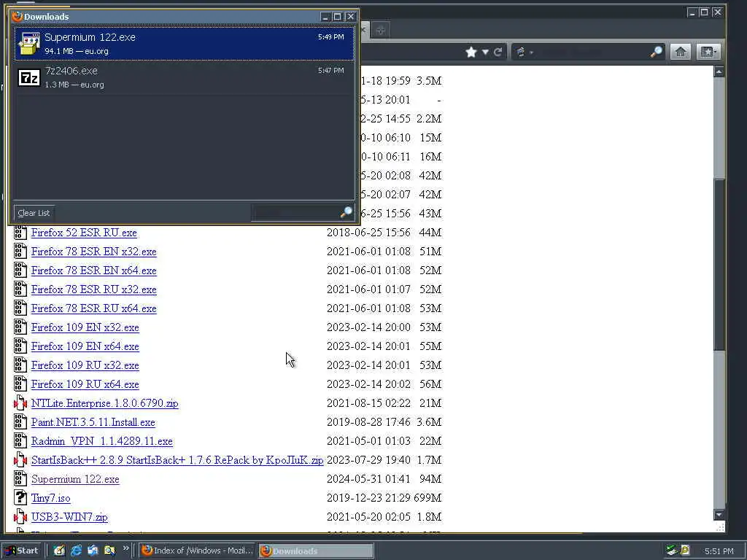Image resolution: width=747 pixels, height=560 pixels.
Task: Open Radmin_VPN_1.1.4289.11.exe link
Action: [102, 441]
